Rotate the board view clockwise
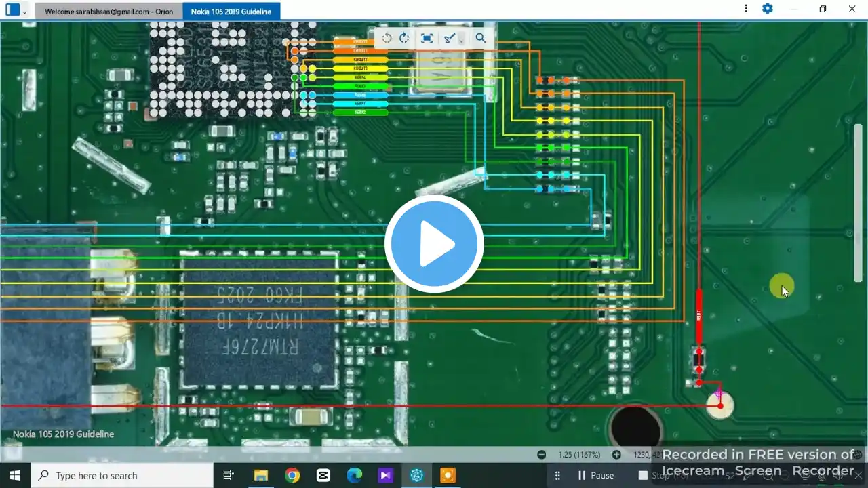Screen dimensions: 868x488 coord(404,38)
